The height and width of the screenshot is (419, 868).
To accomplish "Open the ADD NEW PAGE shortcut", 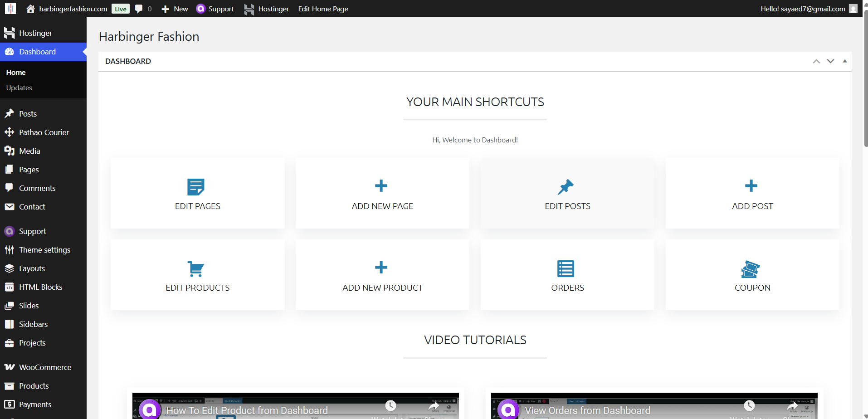I will pos(382,193).
